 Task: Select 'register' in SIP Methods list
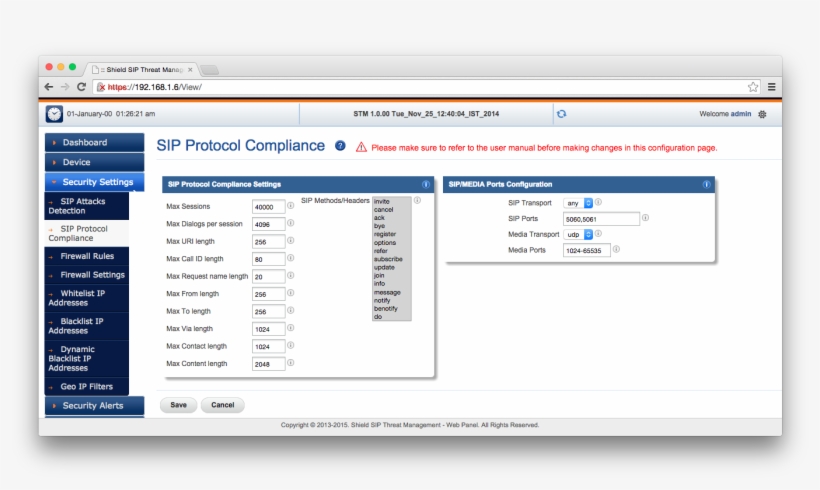click(x=385, y=234)
